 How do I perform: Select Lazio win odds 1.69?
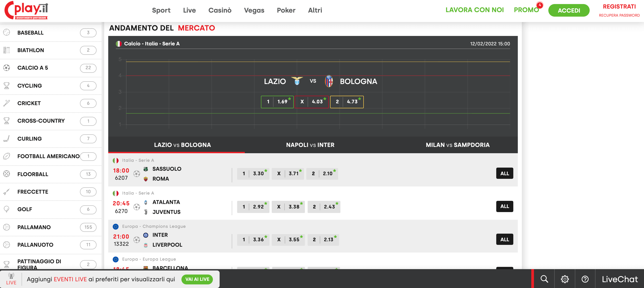[x=277, y=102]
